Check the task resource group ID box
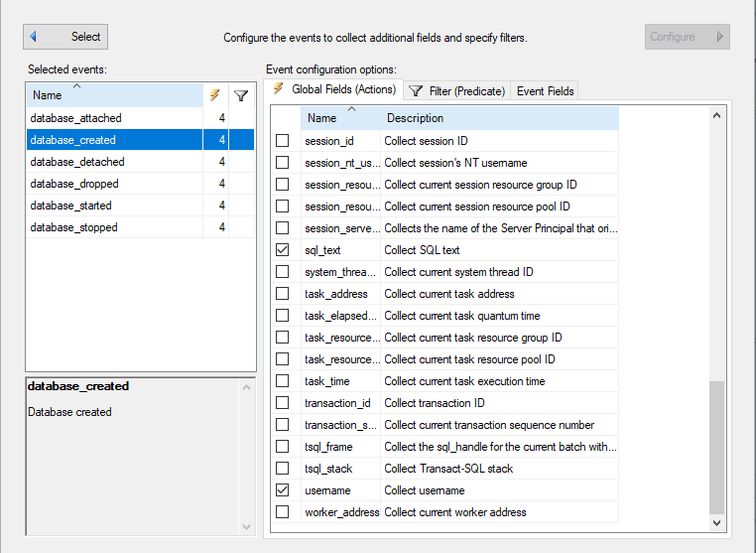This screenshot has height=553, width=756. pos(282,338)
